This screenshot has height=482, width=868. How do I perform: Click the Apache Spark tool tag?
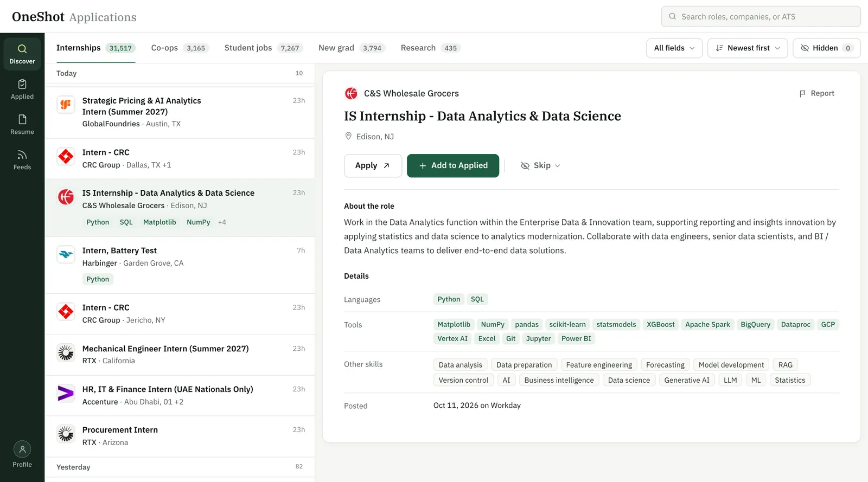[x=707, y=324]
